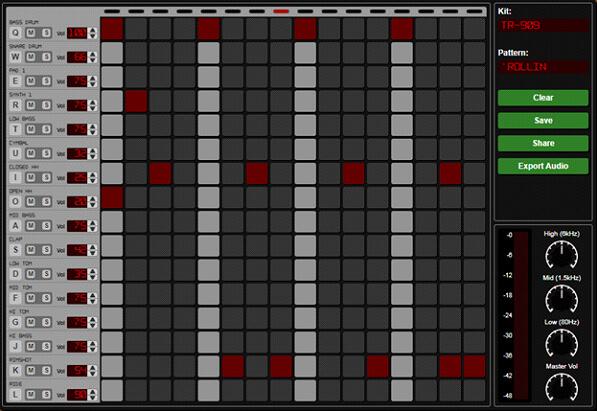The width and height of the screenshot is (597, 411).
Task: Trigger the Synth 1 R key pad
Action: click(15, 105)
